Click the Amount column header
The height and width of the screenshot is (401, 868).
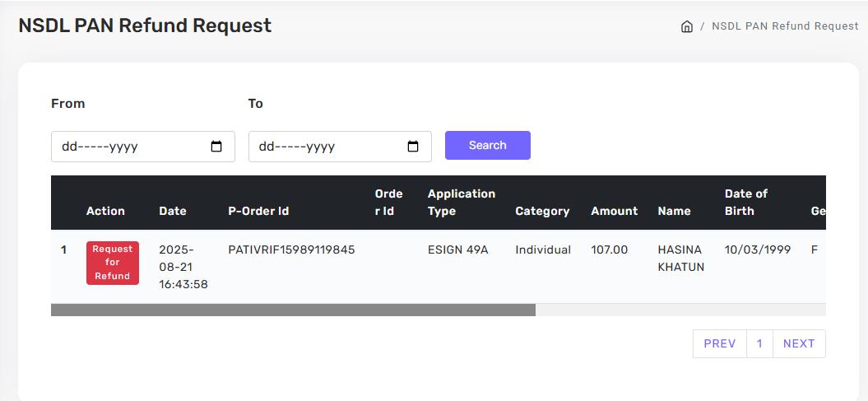(x=614, y=211)
